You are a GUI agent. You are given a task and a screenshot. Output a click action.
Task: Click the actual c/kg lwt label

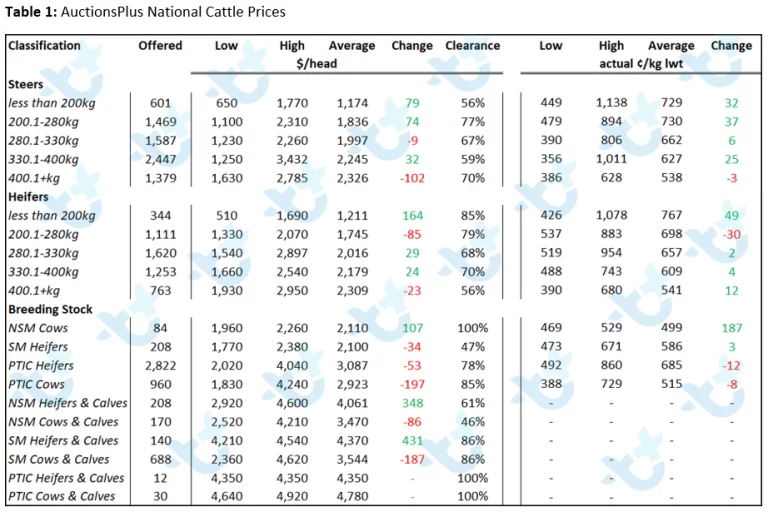pyautogui.click(x=641, y=64)
